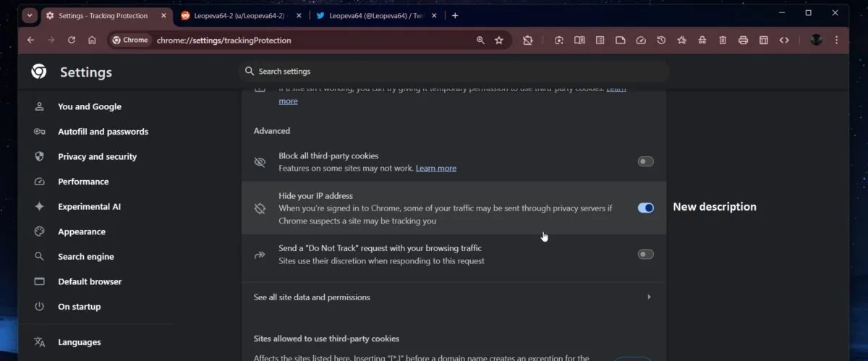Image resolution: width=868 pixels, height=361 pixels.
Task: Open the history clock icon
Action: pos(661,41)
